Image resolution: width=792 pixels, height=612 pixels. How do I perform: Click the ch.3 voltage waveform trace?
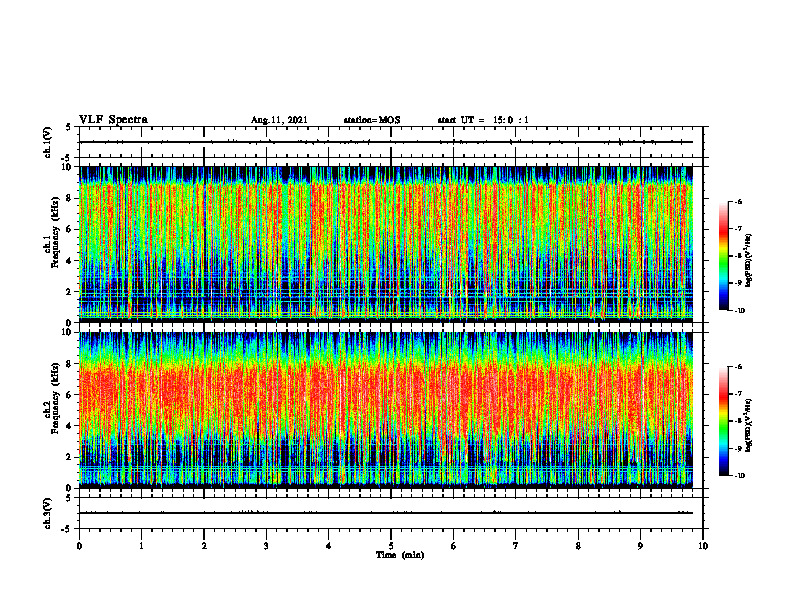(x=386, y=513)
